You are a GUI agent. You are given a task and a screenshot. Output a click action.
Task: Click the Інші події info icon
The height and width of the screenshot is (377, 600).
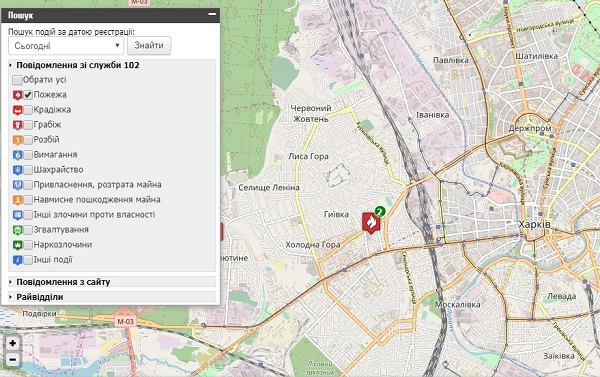18,260
